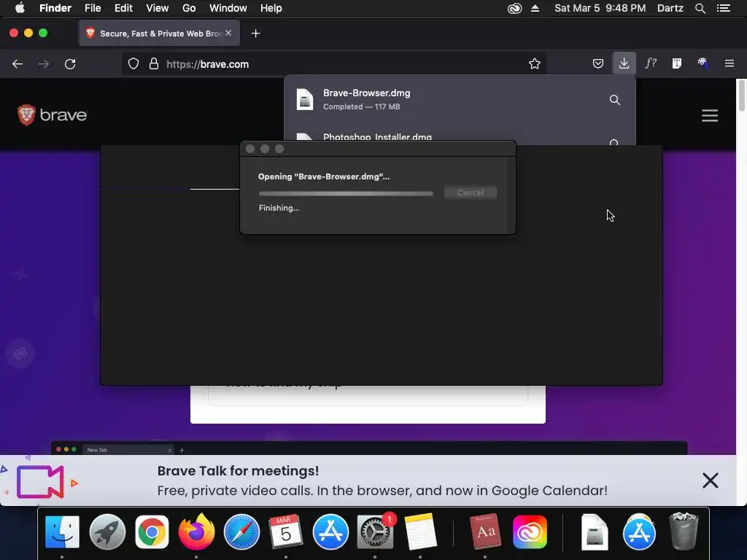Go back using the browser back arrow
747x560 pixels.
coord(18,64)
